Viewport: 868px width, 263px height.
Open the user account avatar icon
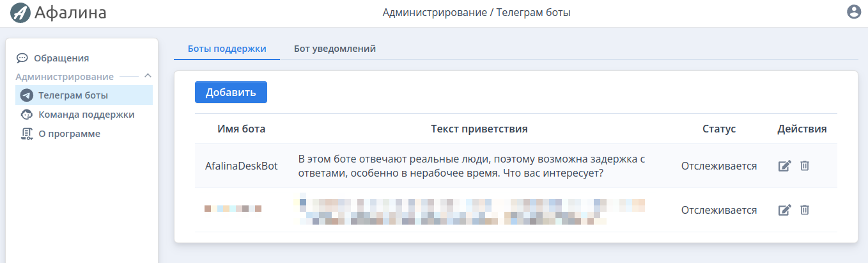854,12
